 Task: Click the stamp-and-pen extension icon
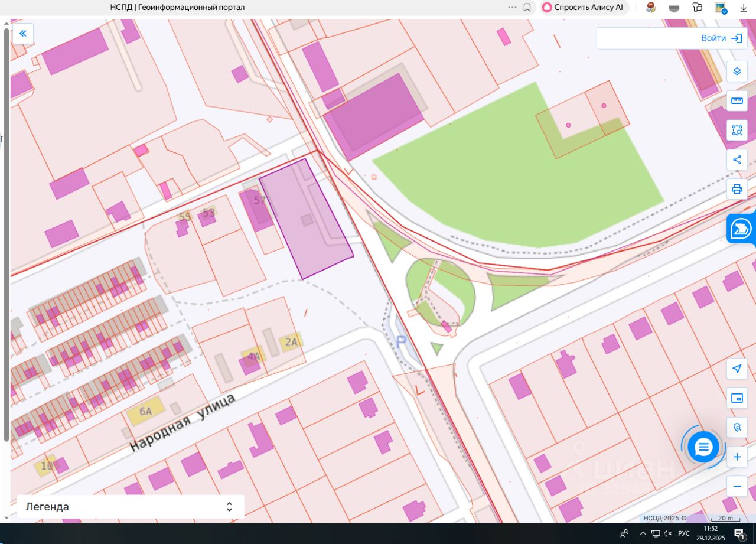651,8
